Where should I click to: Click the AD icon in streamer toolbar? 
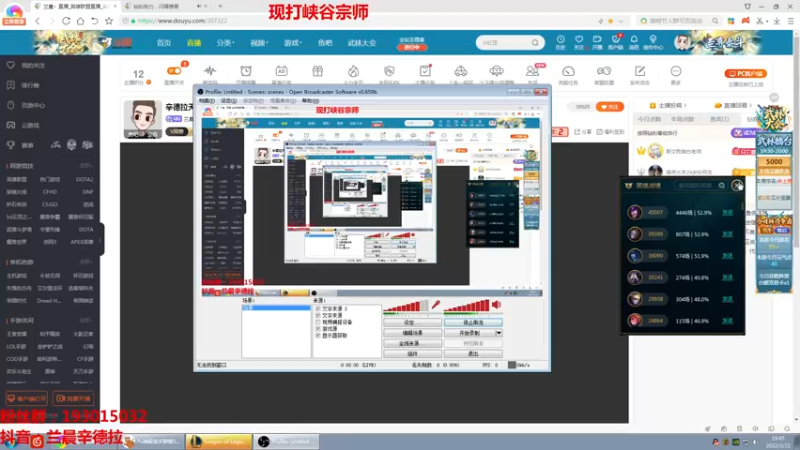[281, 71]
